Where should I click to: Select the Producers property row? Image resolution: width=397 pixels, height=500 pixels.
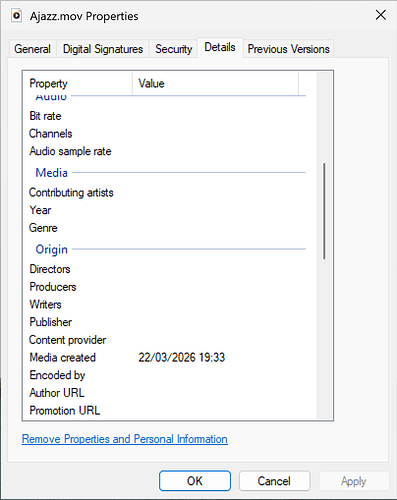pyautogui.click(x=167, y=287)
